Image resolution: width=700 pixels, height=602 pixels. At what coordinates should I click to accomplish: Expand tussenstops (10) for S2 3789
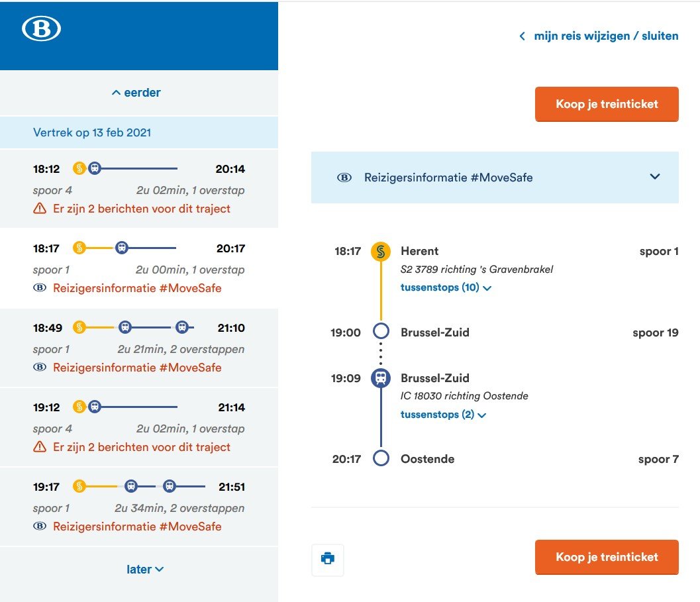[446, 287]
